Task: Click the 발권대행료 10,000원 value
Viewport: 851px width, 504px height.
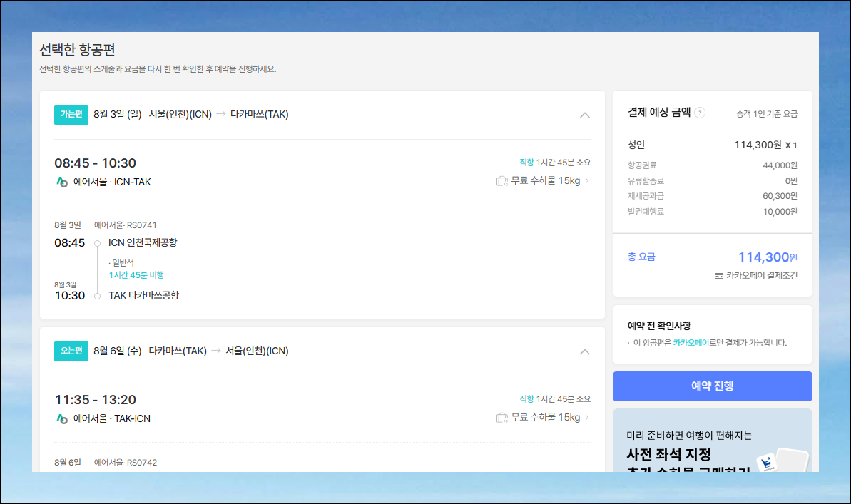Action: click(780, 212)
